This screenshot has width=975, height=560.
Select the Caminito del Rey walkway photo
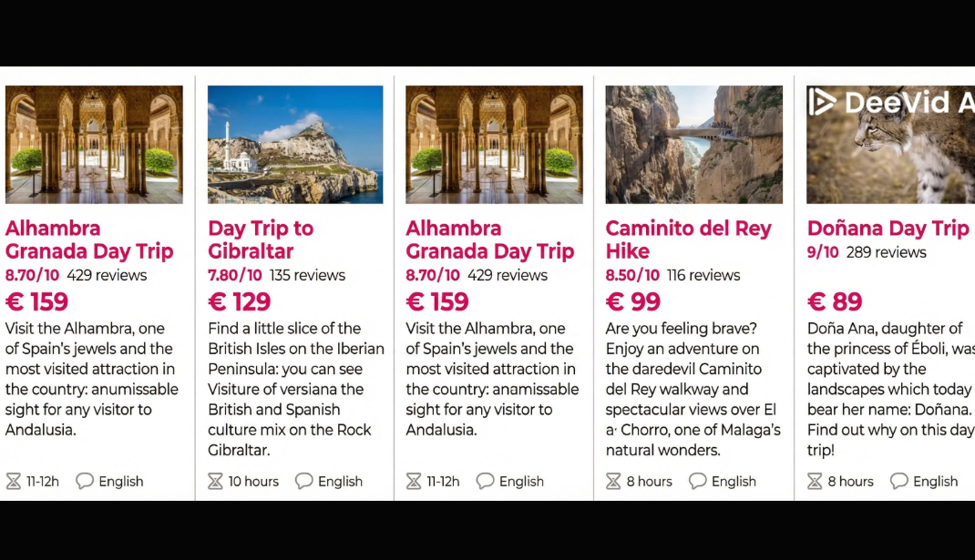tap(693, 144)
